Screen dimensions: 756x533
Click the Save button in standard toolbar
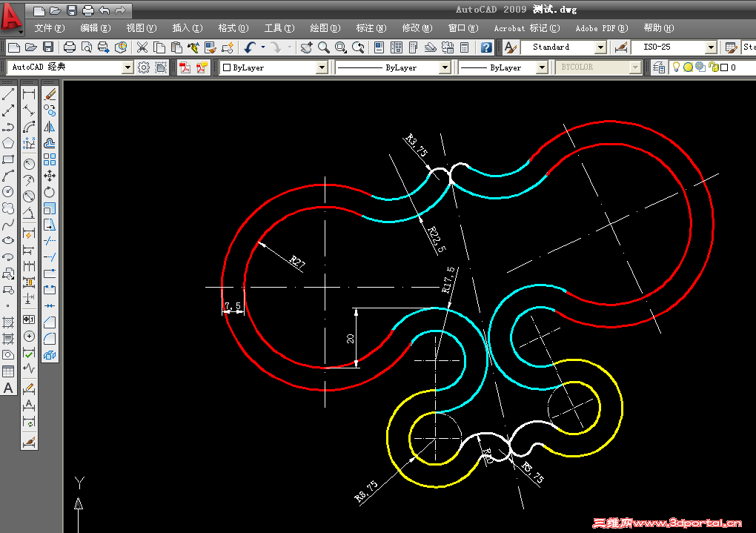pyautogui.click(x=48, y=47)
